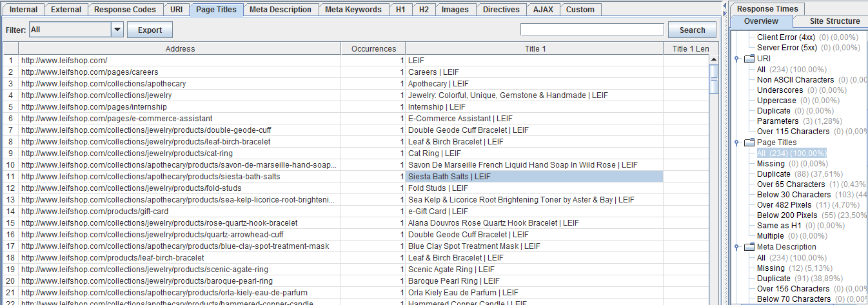Select the Site Structure tab
868x305 pixels.
pos(834,21)
